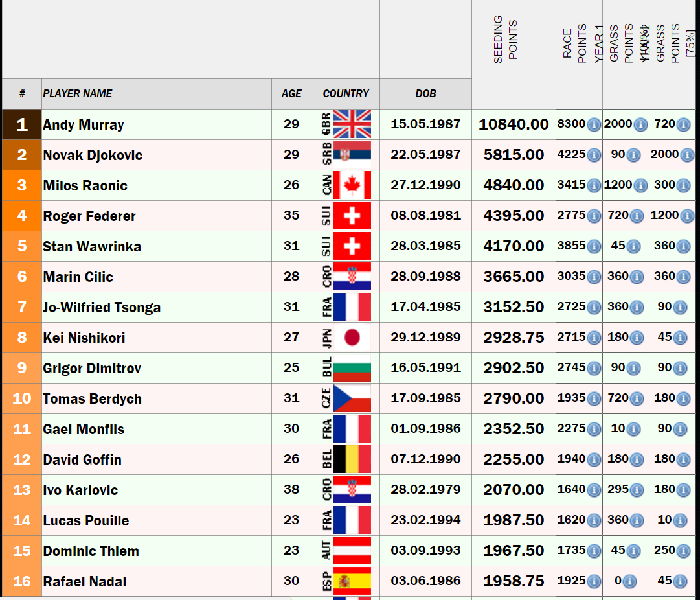Screen dimensions: 700x600
Task: Click rank number 1 cell
Action: pyautogui.click(x=22, y=124)
